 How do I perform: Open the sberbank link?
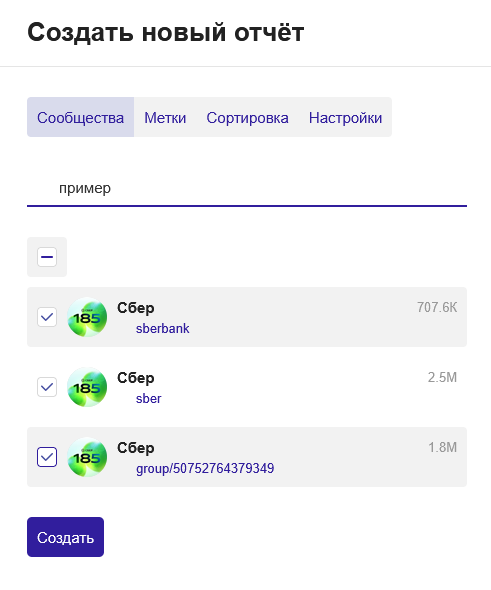[x=163, y=328]
